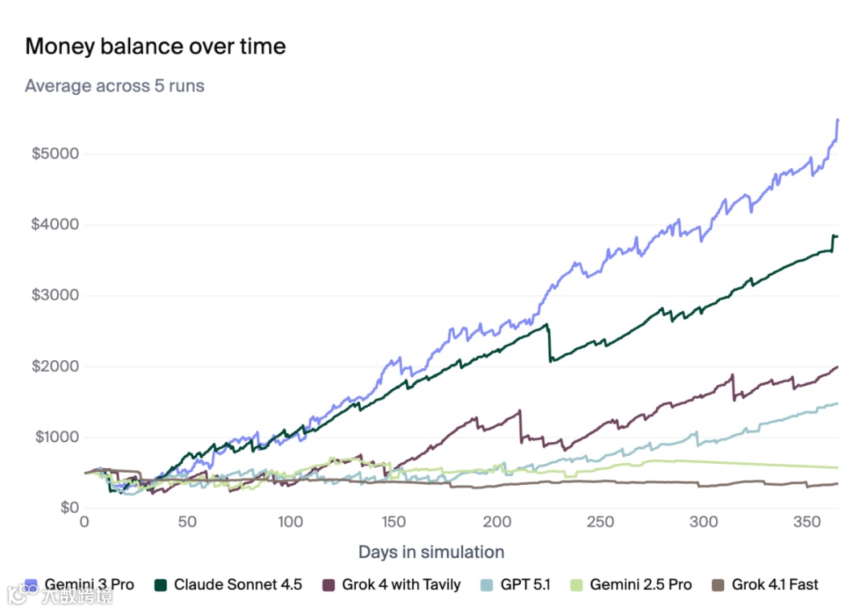Click the Gemini 2.5 Pro legend swatch
Screen dimensions: 868x611
pyautogui.click(x=576, y=585)
